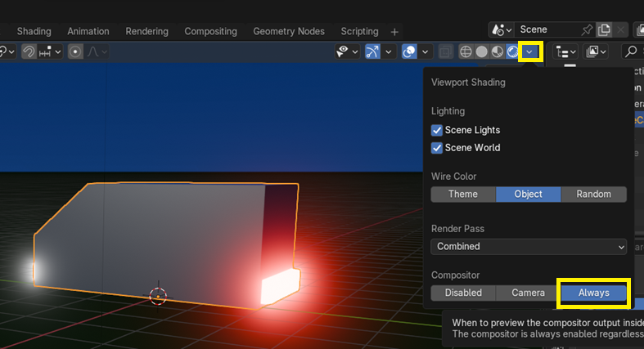Click the Scene name field
Viewport: 644px width, 349px height.
tap(547, 29)
